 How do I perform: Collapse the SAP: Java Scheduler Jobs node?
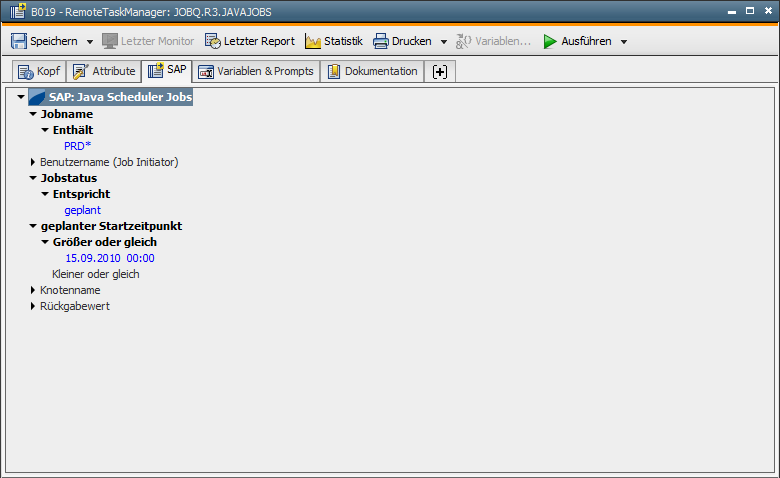click(21, 97)
